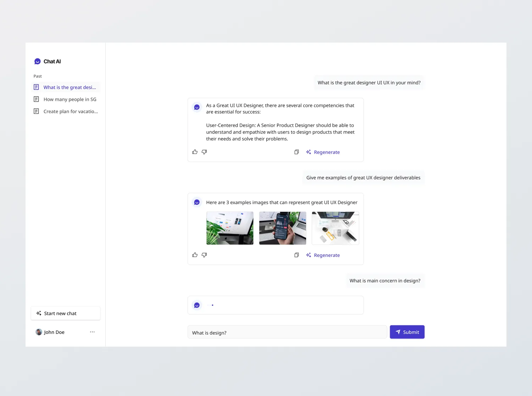Copy the first AI response text

point(297,152)
